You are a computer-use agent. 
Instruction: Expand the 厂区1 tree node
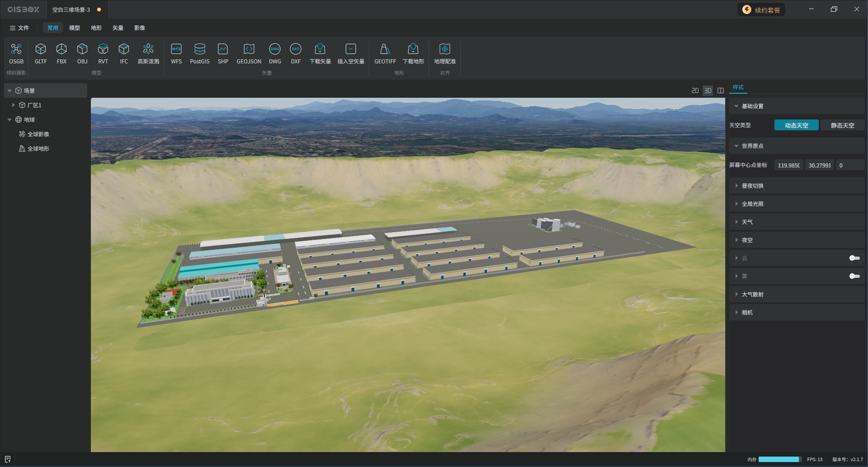tap(13, 105)
